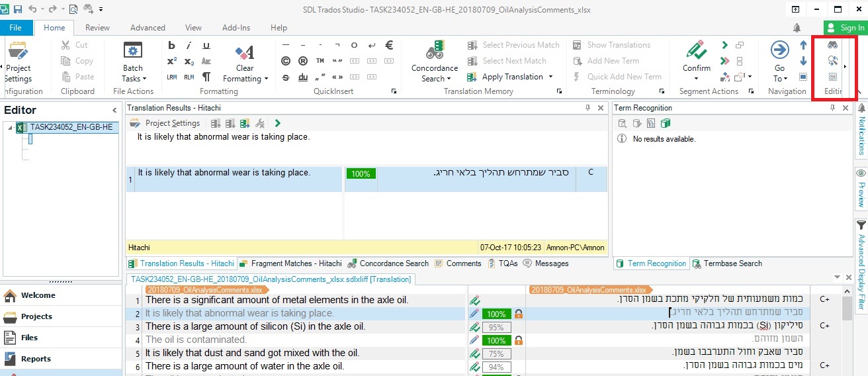Pin the Translation Results panel
This screenshot has height=376, width=868.
click(x=587, y=108)
